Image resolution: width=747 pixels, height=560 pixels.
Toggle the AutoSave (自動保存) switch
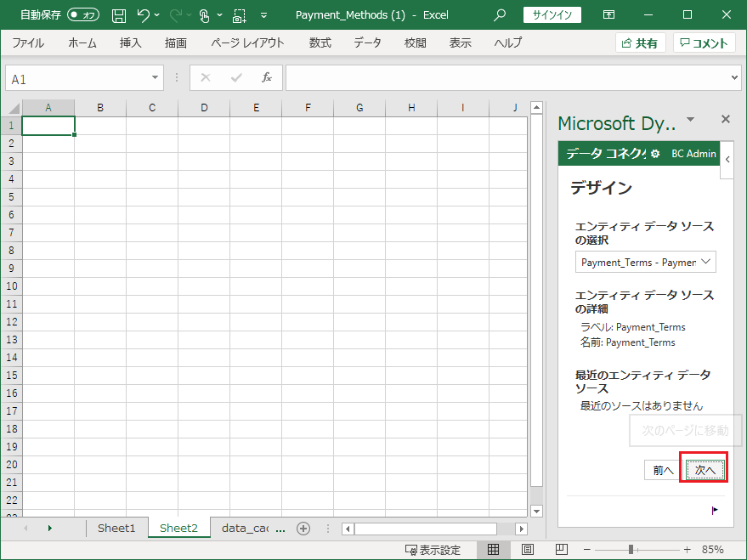83,14
